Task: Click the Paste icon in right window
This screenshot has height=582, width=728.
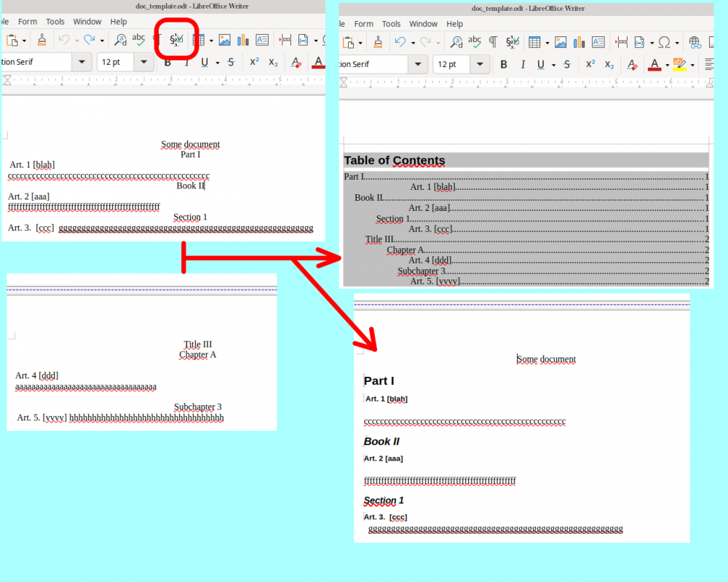Action: pyautogui.click(x=348, y=43)
